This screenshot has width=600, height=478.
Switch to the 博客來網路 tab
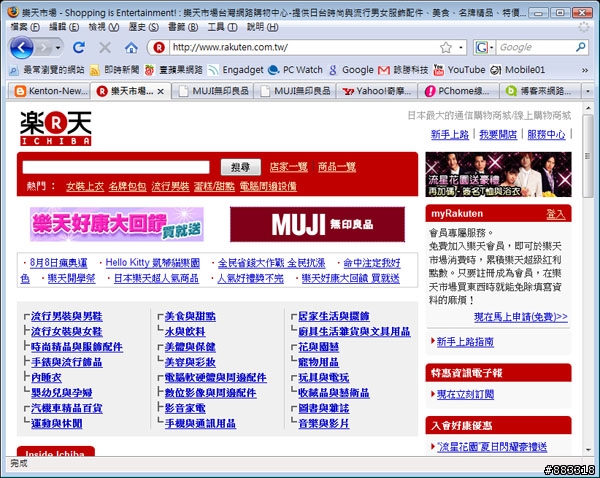pos(540,91)
